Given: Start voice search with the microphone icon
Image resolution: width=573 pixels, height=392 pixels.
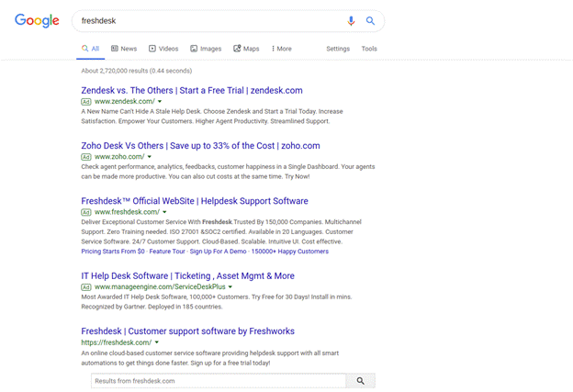Looking at the screenshot, I should [351, 21].
